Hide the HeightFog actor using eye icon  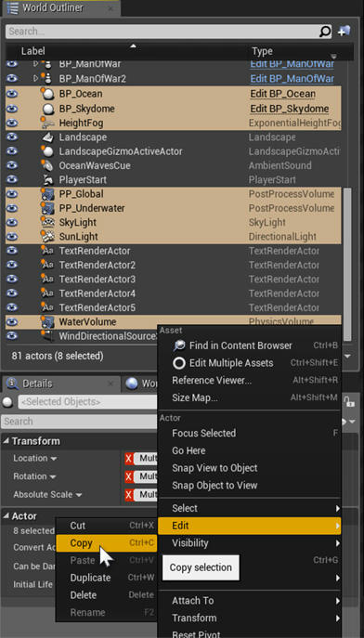(x=12, y=123)
